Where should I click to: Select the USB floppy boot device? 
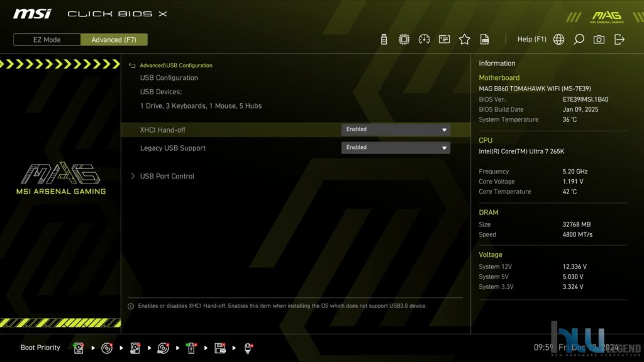220,348
